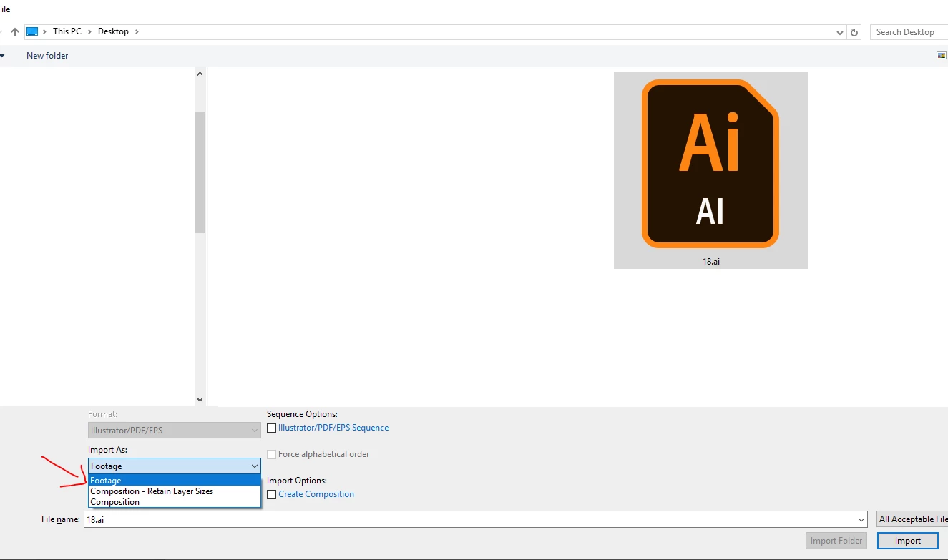Image resolution: width=948 pixels, height=560 pixels.
Task: Click the Search Desktop field
Action: pyautogui.click(x=909, y=32)
